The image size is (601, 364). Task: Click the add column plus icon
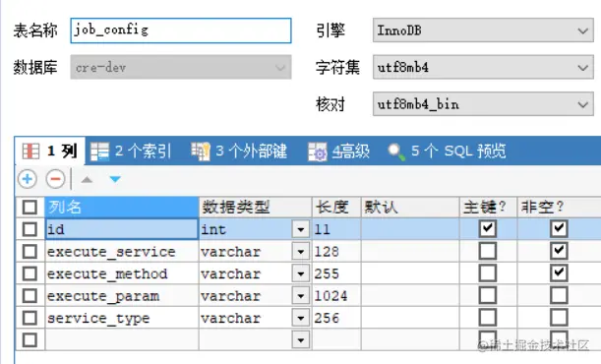(28, 179)
